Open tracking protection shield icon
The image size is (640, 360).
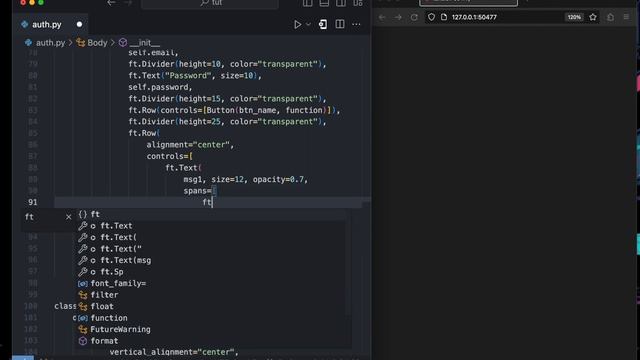(x=431, y=17)
